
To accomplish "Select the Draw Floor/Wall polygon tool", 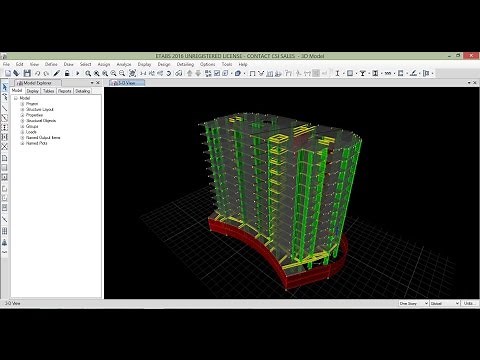I will pos(5,158).
